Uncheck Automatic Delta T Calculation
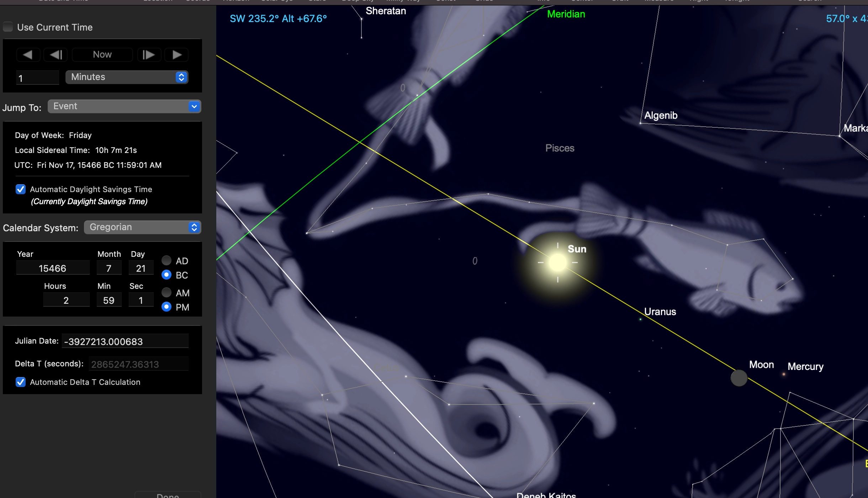The image size is (868, 498). tap(21, 382)
